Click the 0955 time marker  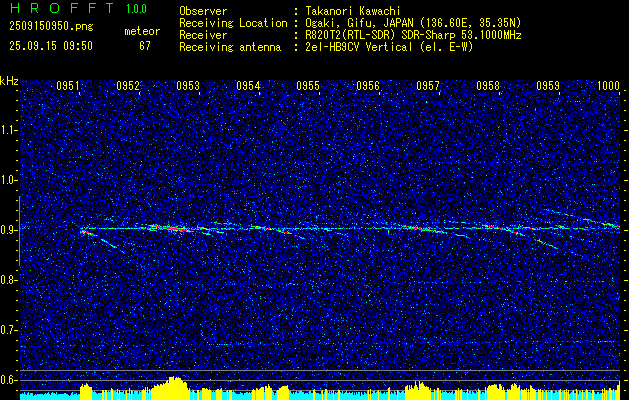308,86
